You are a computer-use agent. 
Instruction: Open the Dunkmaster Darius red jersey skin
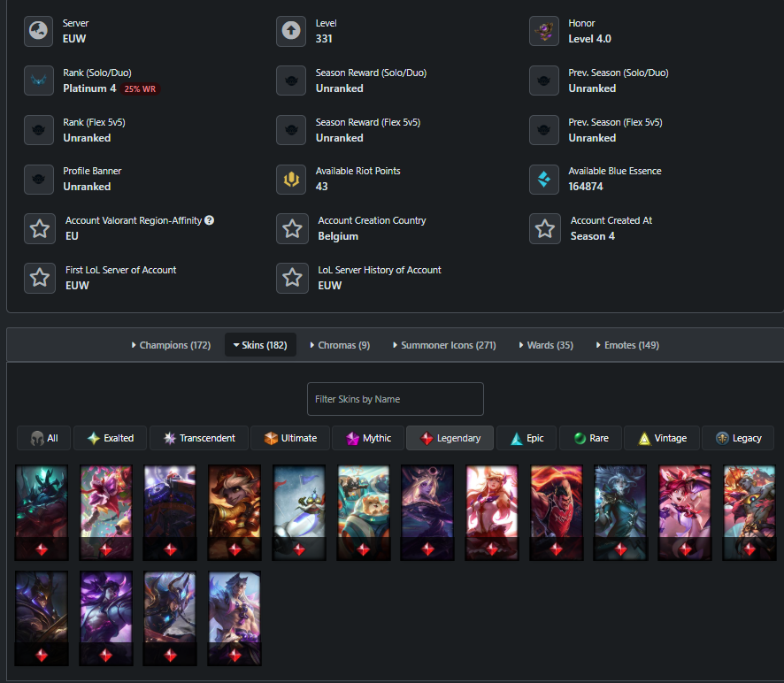point(556,512)
